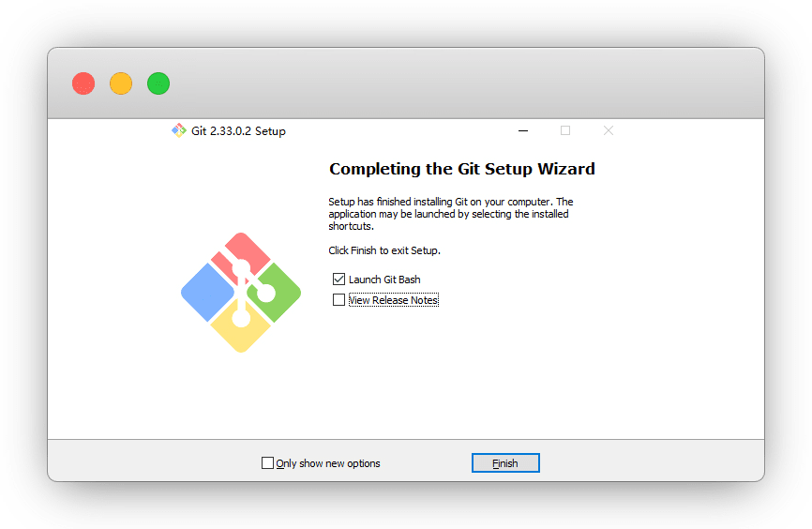This screenshot has width=812, height=529.
Task: Click the View Release Notes label text
Action: pos(394,300)
